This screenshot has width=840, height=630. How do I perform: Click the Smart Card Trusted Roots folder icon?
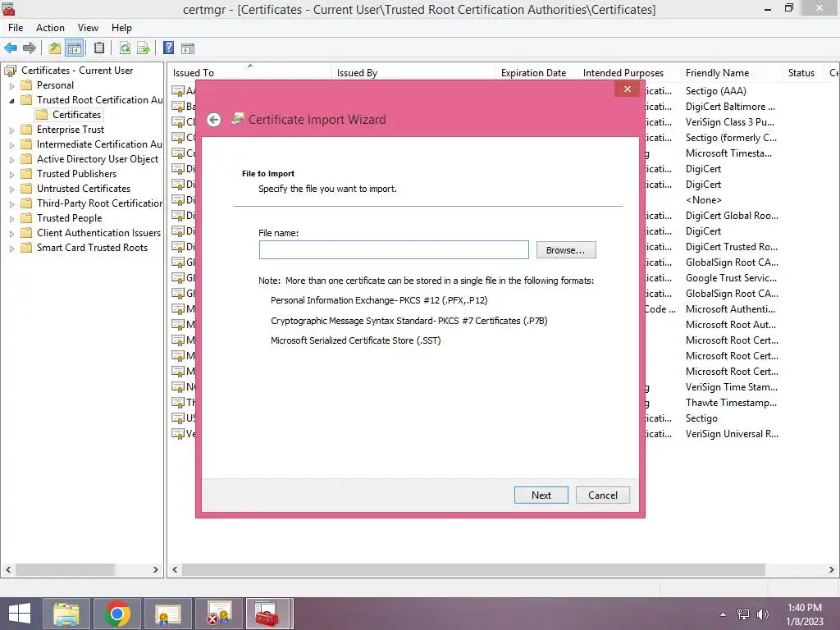26,248
